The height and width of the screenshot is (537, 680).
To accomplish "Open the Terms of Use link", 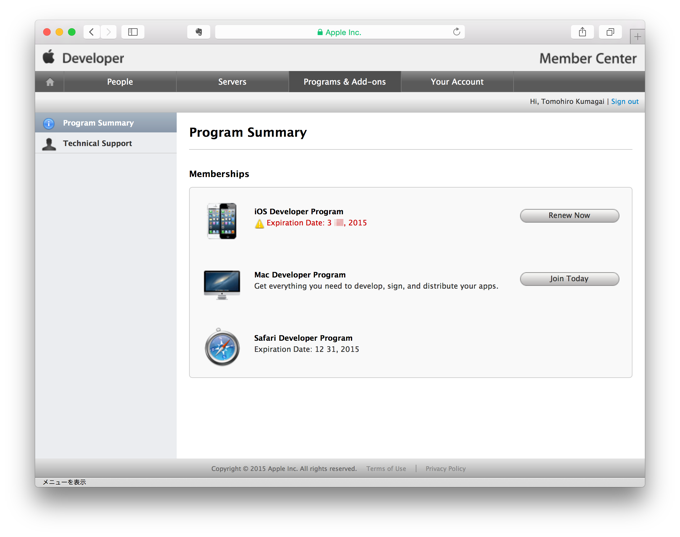I will point(386,468).
